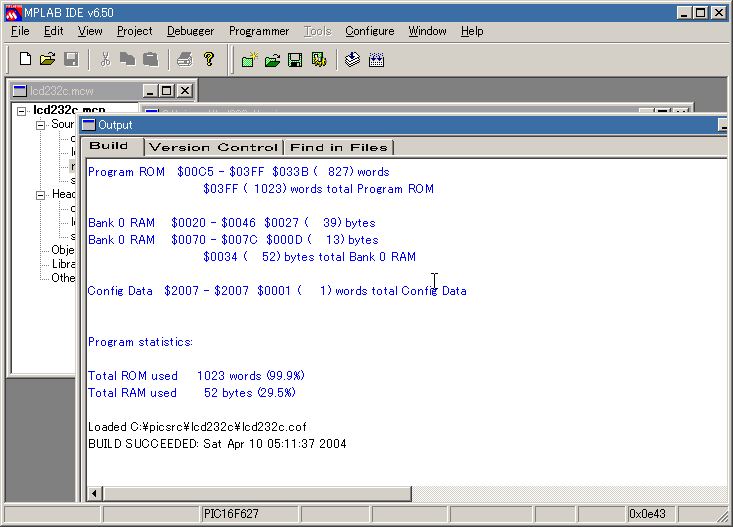Click the New Project icon
Screen dimensions: 733x527
[x=250, y=60]
